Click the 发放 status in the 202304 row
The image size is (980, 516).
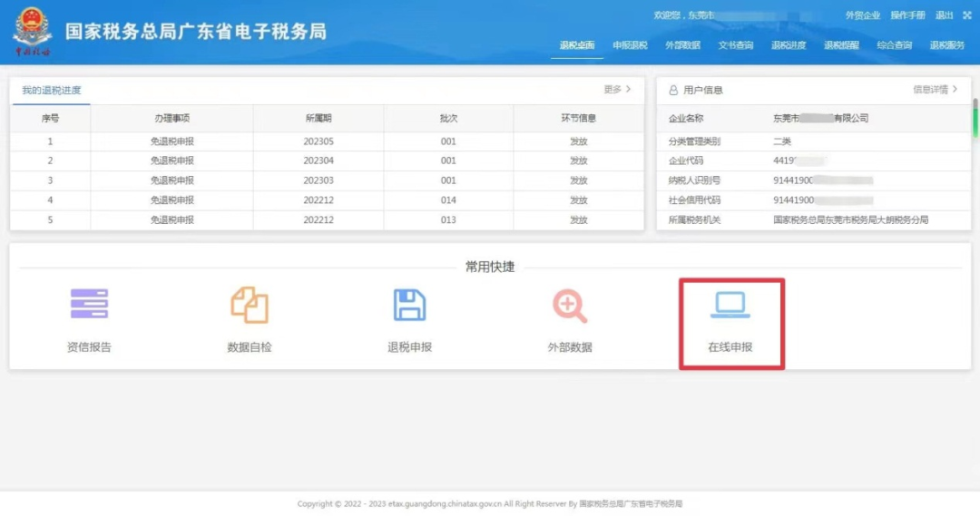point(578,161)
